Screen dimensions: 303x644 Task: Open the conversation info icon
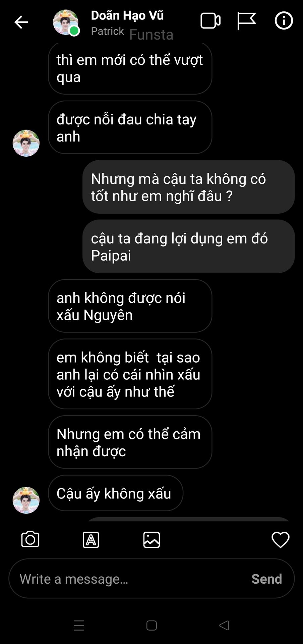click(284, 21)
